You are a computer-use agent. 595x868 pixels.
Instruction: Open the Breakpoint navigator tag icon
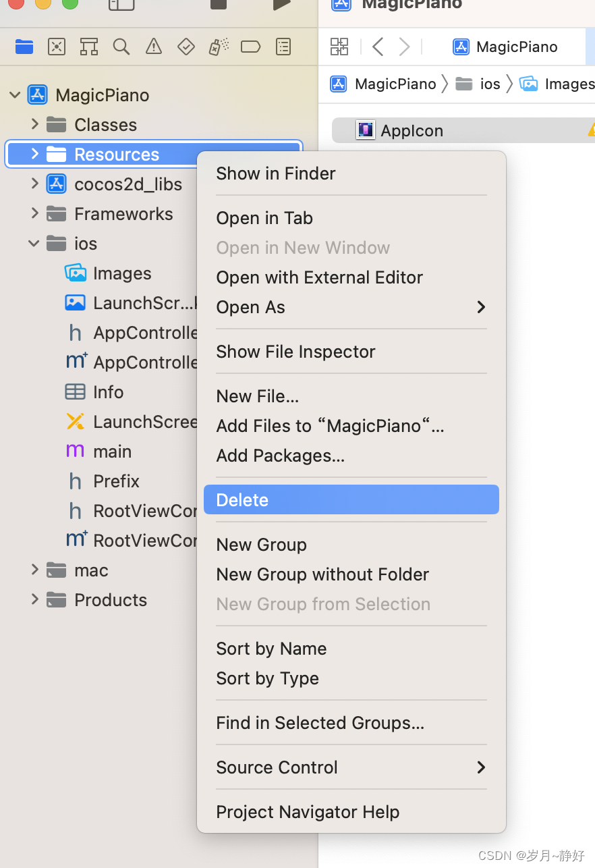[250, 47]
